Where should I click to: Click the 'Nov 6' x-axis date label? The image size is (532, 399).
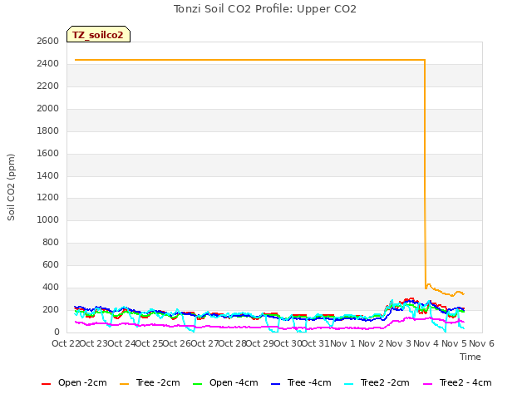(482, 343)
